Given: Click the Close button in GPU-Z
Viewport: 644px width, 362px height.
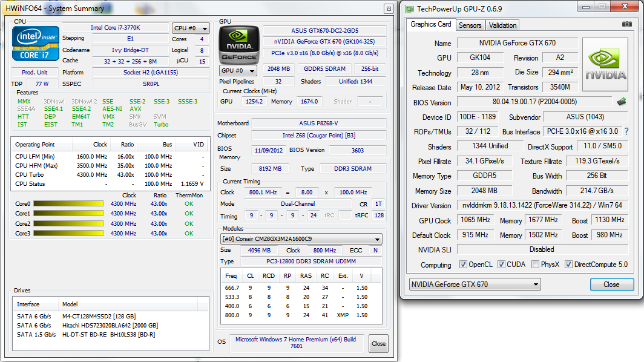Looking at the screenshot, I should [x=611, y=285].
